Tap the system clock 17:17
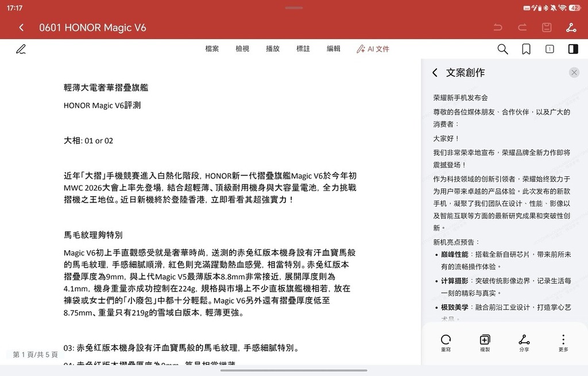The image size is (588, 376). [14, 8]
